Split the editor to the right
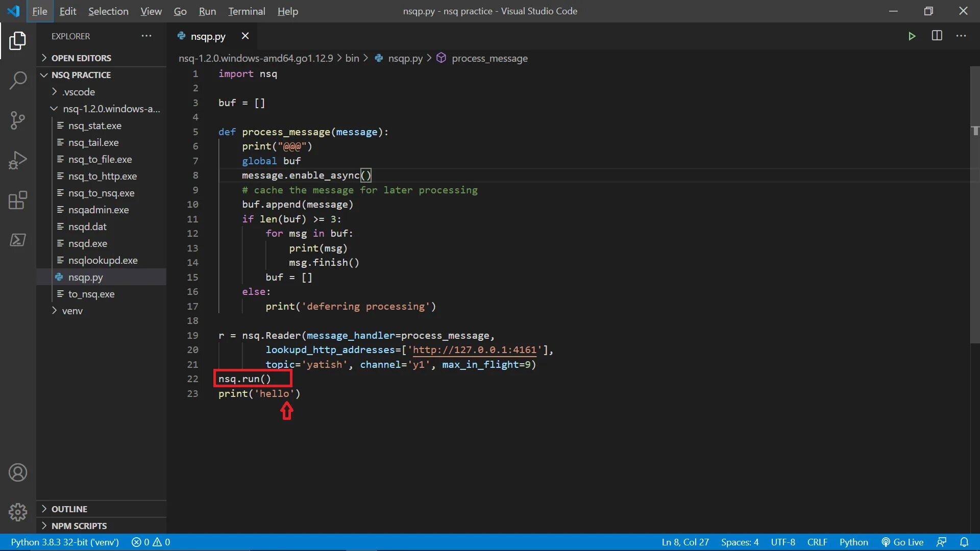 click(x=937, y=36)
